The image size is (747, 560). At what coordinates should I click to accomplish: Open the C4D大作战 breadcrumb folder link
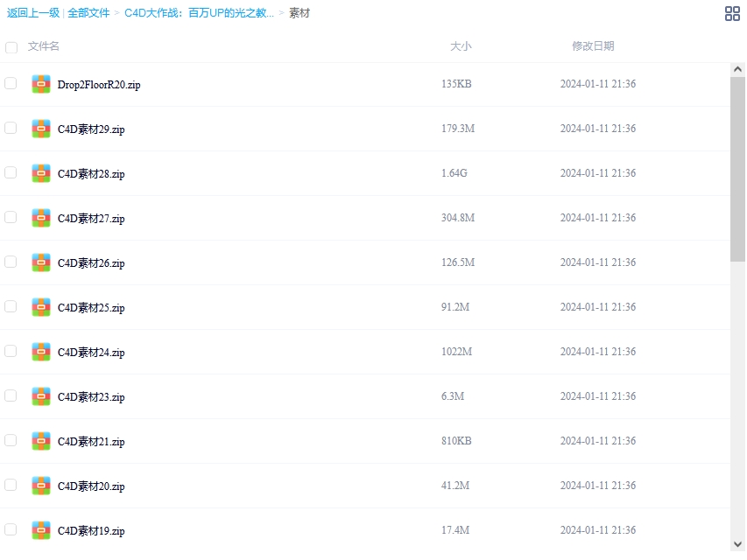coord(199,13)
